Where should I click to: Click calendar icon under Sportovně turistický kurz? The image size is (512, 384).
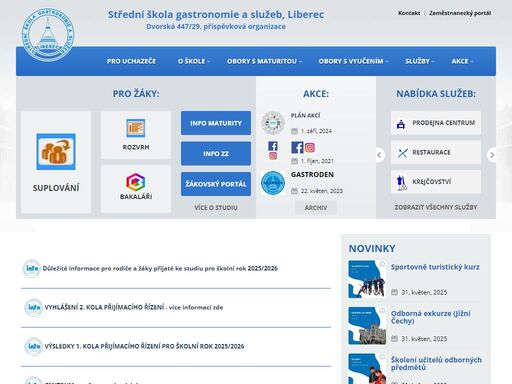(x=394, y=292)
